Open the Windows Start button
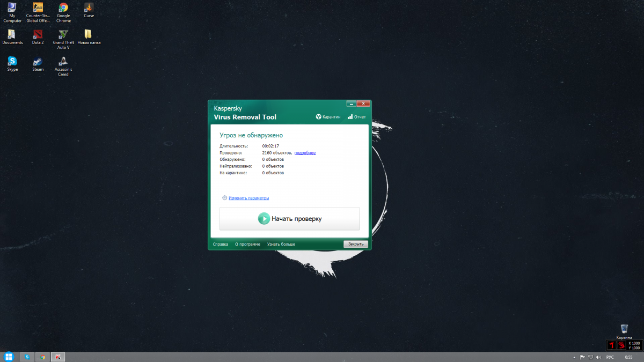Screen dimensions: 644x362 [x=9, y=357]
